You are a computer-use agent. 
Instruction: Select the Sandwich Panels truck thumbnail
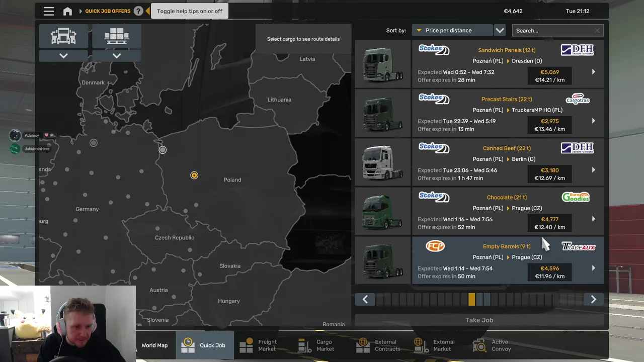(383, 64)
